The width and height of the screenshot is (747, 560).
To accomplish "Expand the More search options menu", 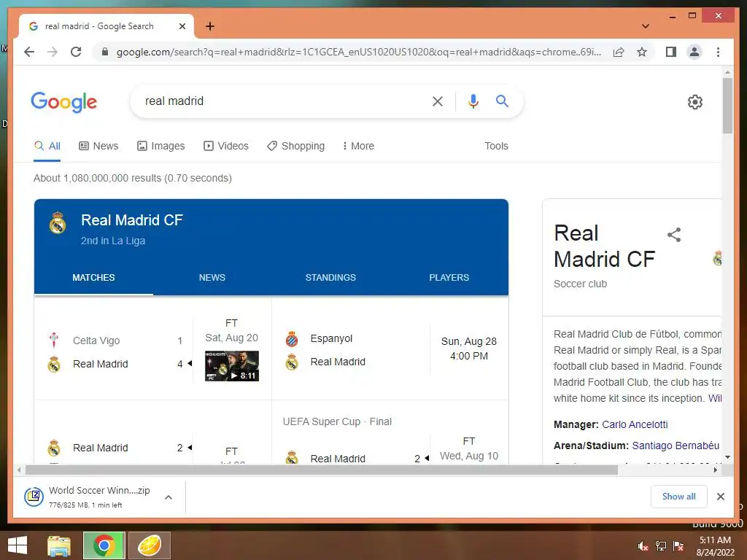I will pyautogui.click(x=358, y=146).
